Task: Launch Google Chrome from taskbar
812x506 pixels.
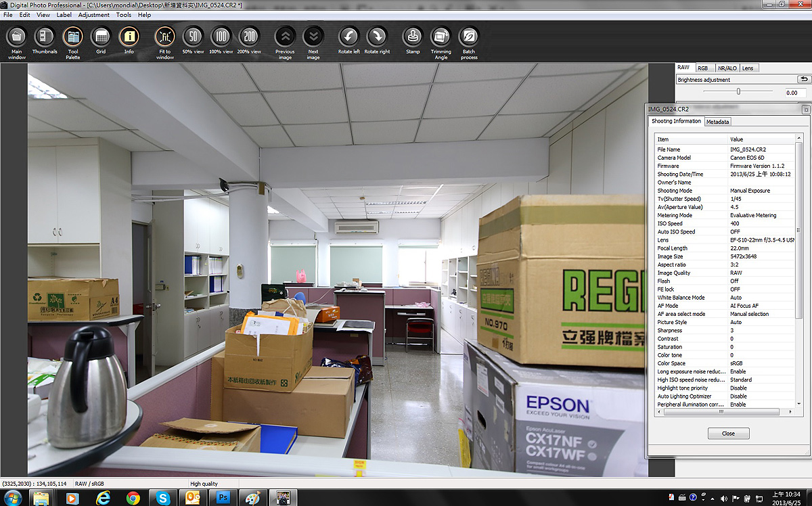Action: (133, 499)
